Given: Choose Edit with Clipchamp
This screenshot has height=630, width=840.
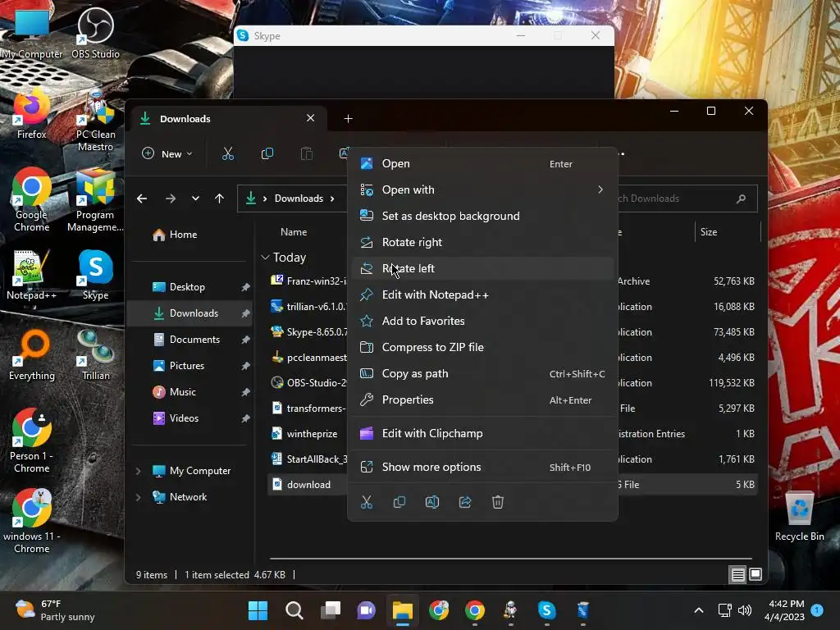Looking at the screenshot, I should click(x=482, y=433).
